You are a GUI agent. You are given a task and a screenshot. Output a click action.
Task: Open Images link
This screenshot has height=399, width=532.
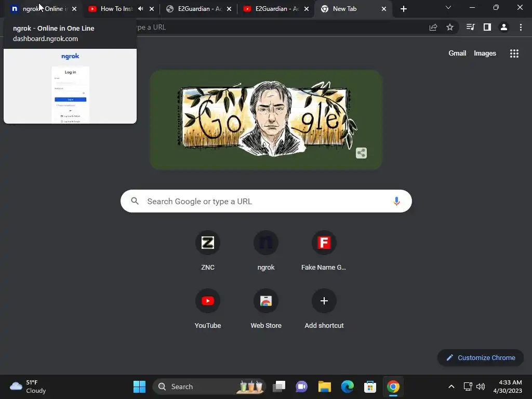485,54
